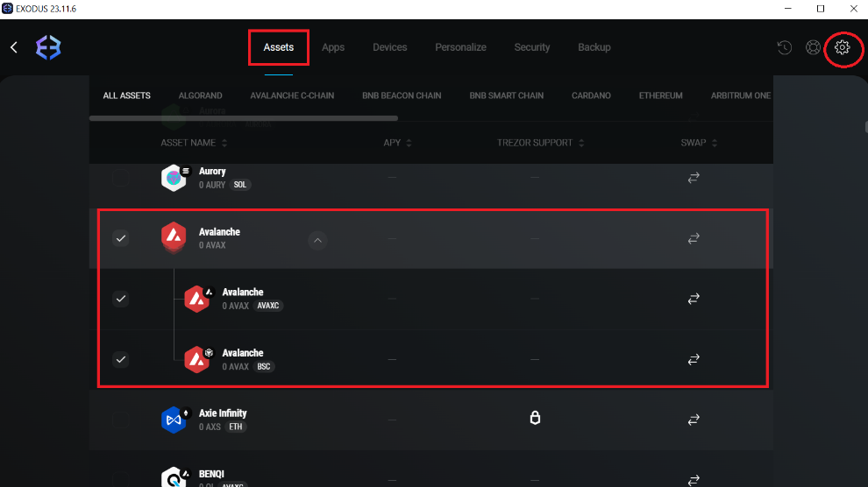Click the settings gear icon
The height and width of the screenshot is (487, 868).
pos(842,47)
